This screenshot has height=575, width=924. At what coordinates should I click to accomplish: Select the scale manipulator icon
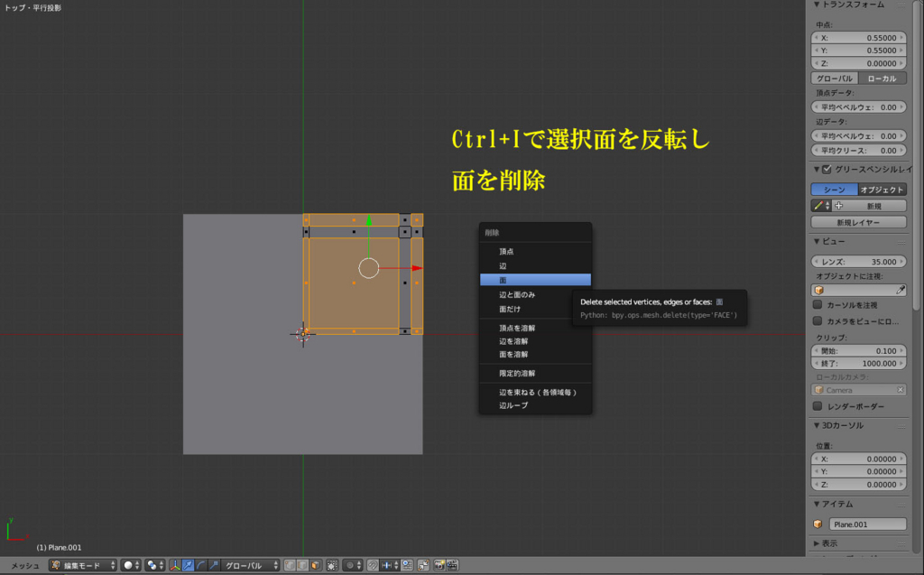point(214,565)
